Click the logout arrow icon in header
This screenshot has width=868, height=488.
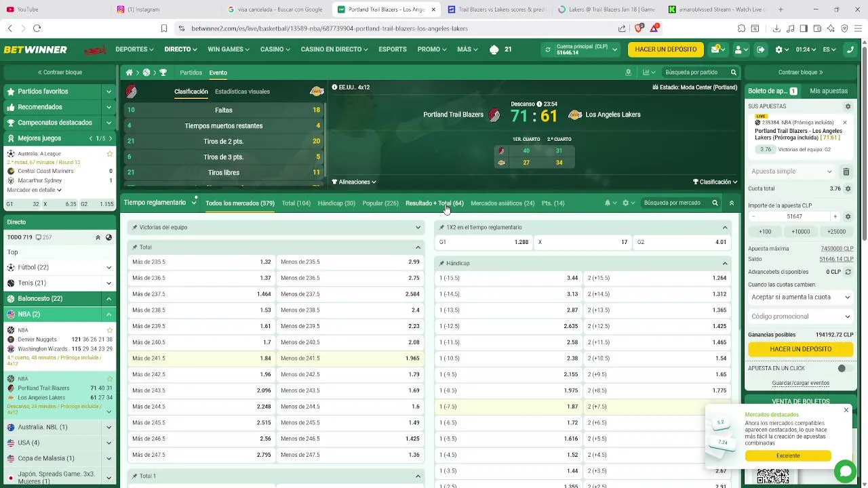(x=761, y=49)
